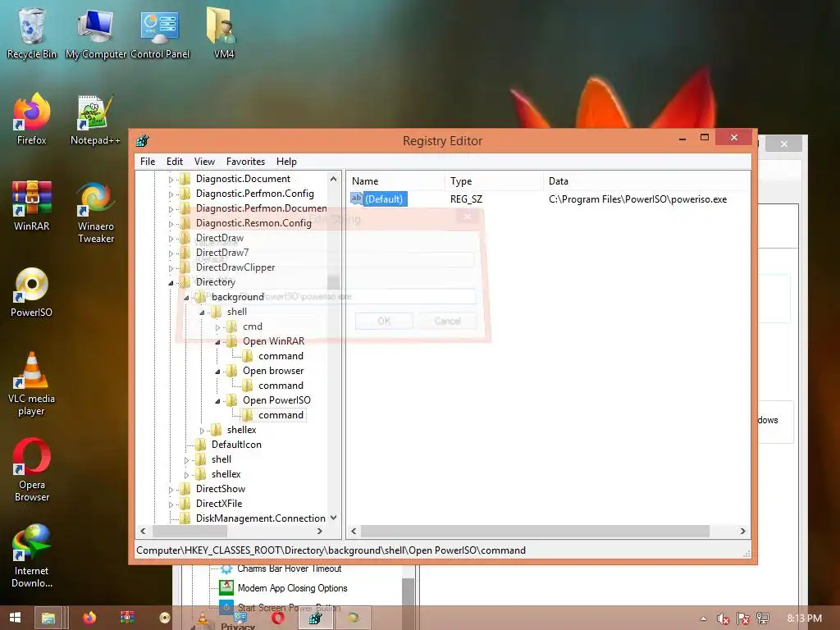840x630 pixels.
Task: Open the File menu
Action: point(148,162)
